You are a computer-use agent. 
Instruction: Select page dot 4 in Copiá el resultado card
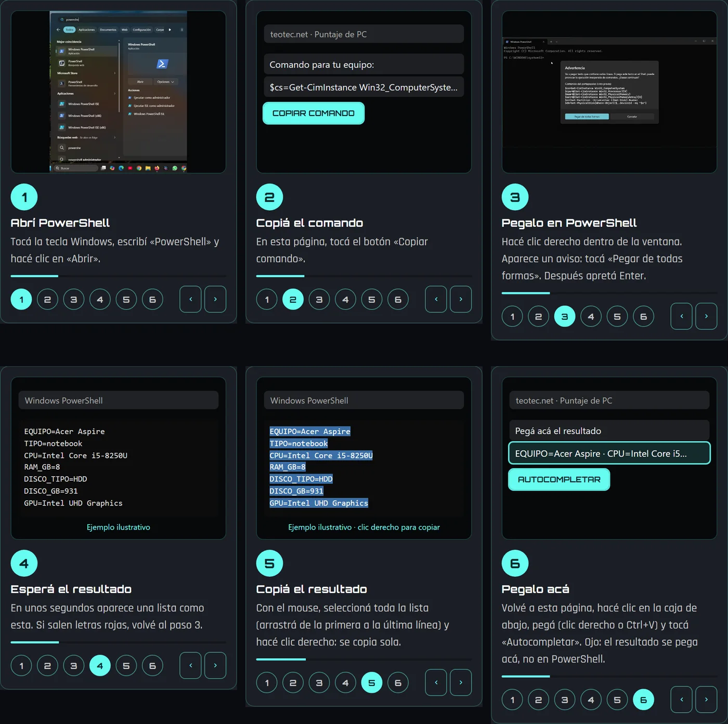click(x=345, y=683)
